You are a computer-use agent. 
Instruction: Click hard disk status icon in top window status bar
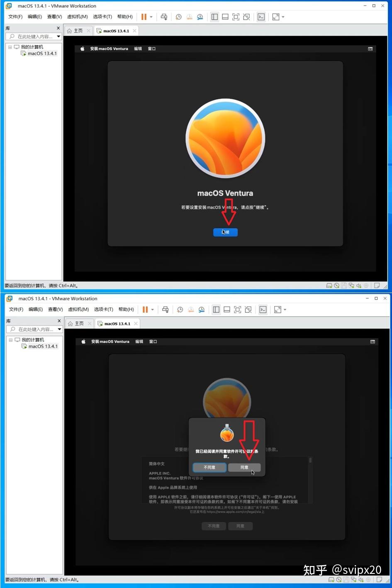[x=329, y=285]
